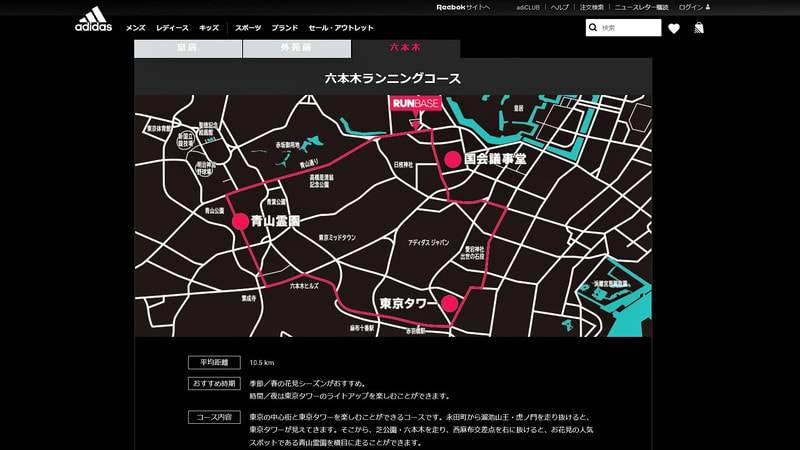Click the 国会議事堂 map label

click(495, 159)
